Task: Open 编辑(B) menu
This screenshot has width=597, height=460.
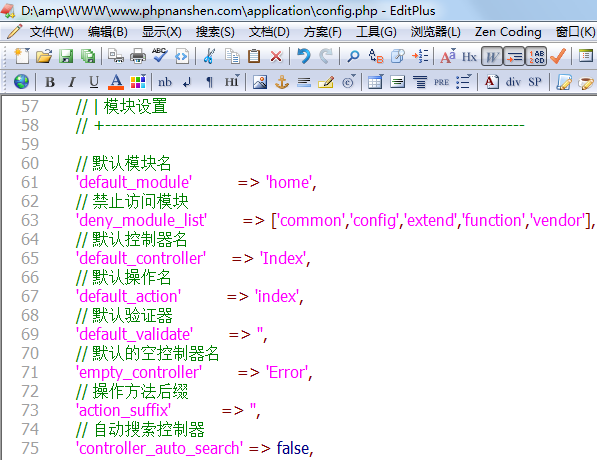Action: [107, 32]
